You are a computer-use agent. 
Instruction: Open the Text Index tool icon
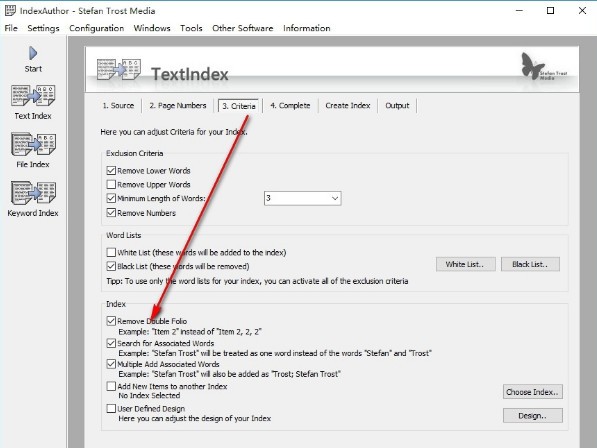click(x=33, y=96)
